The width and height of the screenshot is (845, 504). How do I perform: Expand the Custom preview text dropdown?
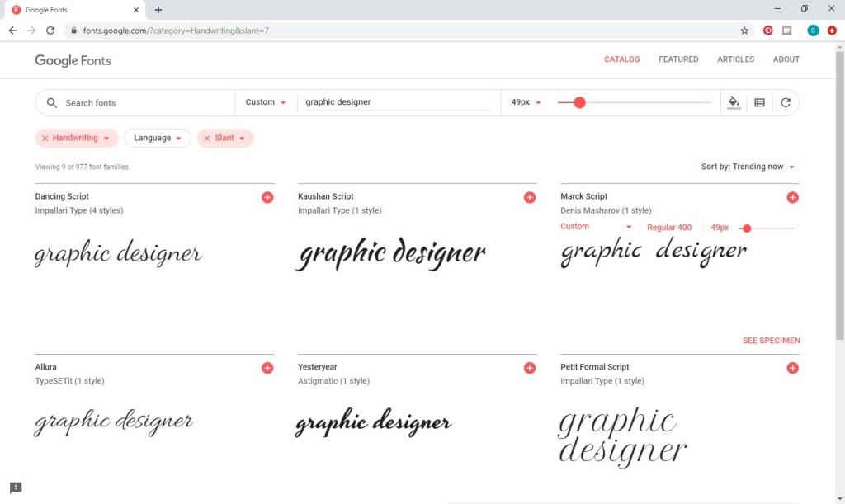click(x=266, y=102)
